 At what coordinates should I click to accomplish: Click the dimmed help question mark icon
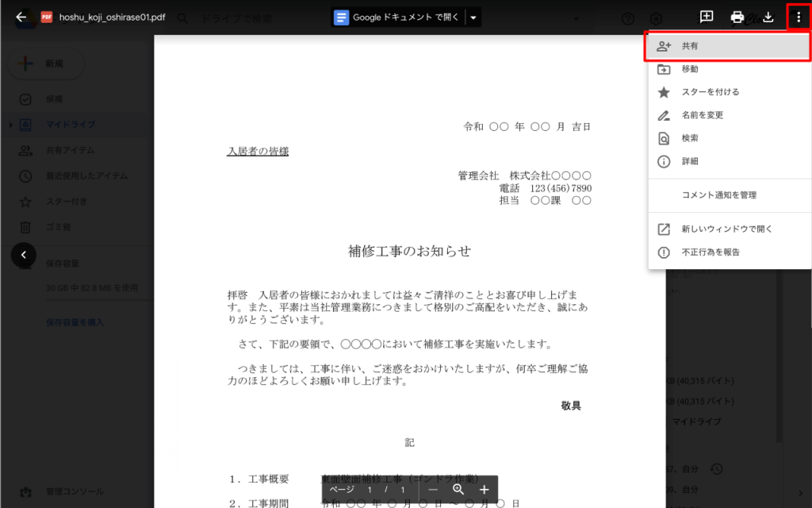click(x=628, y=19)
